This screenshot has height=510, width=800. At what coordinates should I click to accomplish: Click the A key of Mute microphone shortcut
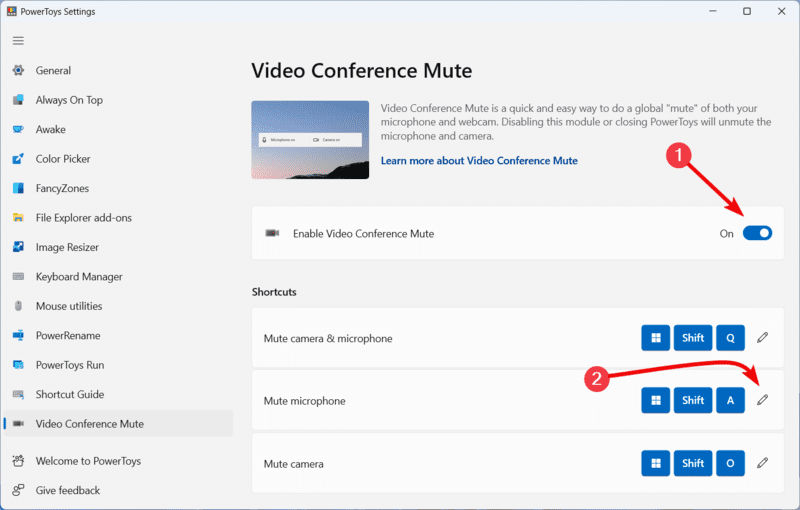[730, 400]
